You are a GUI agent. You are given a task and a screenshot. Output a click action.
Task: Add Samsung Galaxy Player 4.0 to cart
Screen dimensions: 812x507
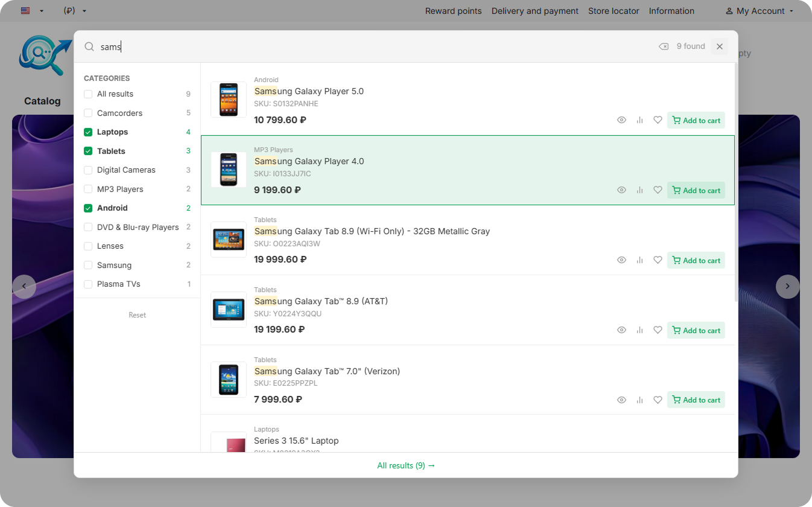(696, 190)
